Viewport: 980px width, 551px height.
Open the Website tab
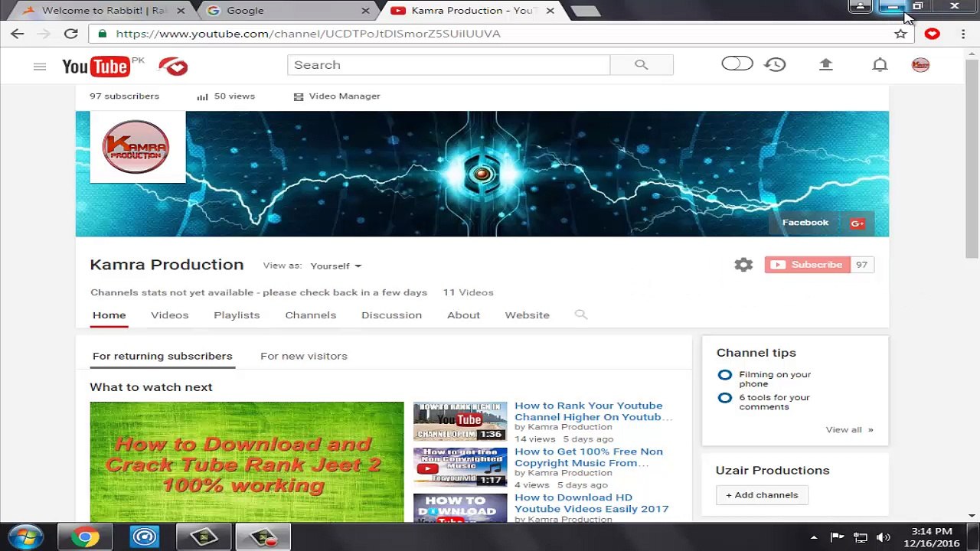pyautogui.click(x=527, y=315)
